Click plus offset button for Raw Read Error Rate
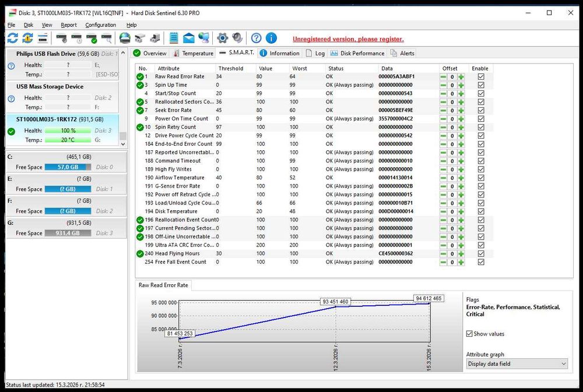The image size is (583, 392). (461, 77)
